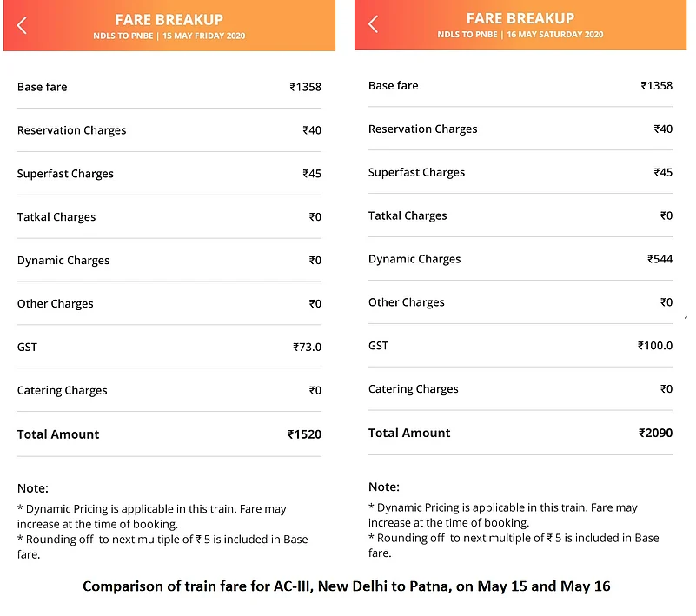Click Other Charges label in left panel
This screenshot has height=616, width=696.
pos(55,304)
